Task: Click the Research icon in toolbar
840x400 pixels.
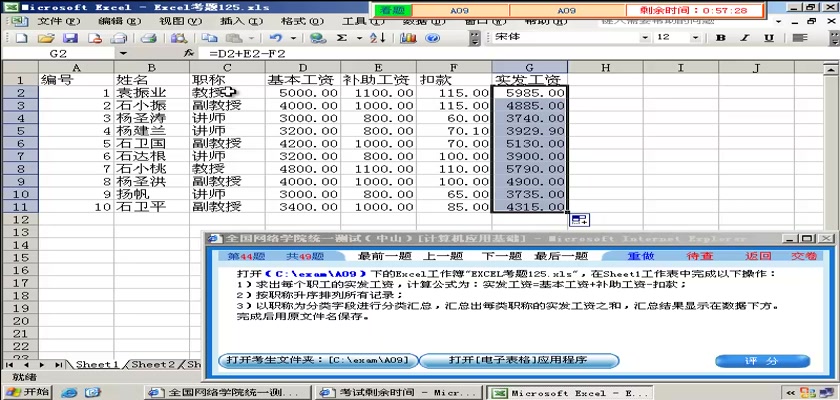Action: (x=178, y=38)
